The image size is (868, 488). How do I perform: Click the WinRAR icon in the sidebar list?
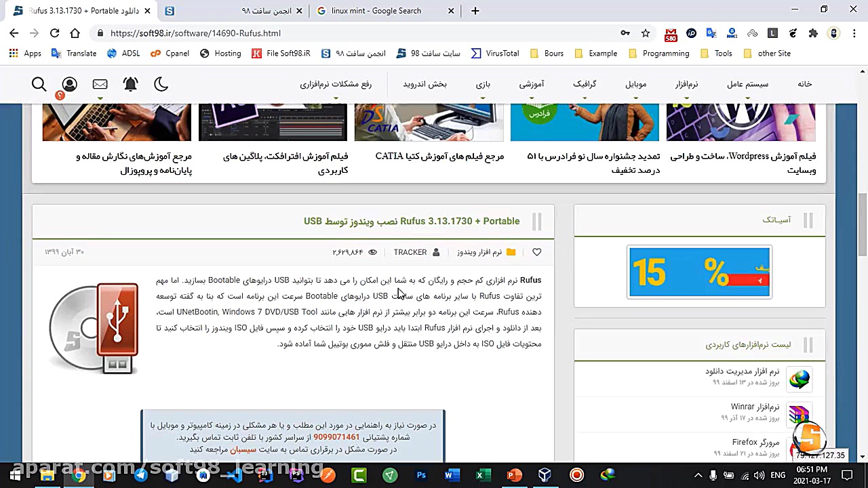(799, 414)
